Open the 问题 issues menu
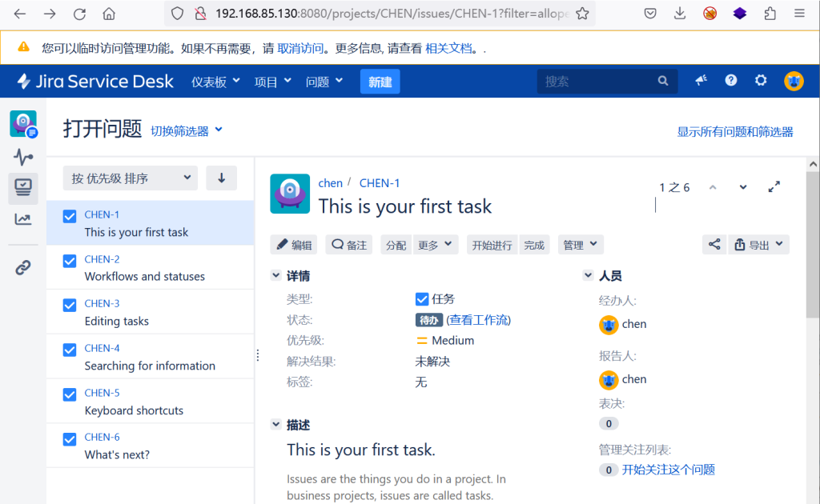This screenshot has width=820, height=504. click(x=324, y=82)
